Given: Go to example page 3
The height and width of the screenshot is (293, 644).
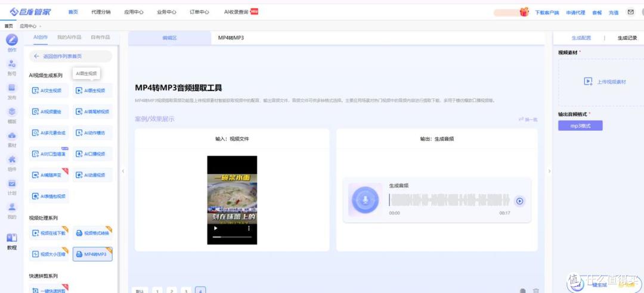Looking at the screenshot, I should pos(186,290).
